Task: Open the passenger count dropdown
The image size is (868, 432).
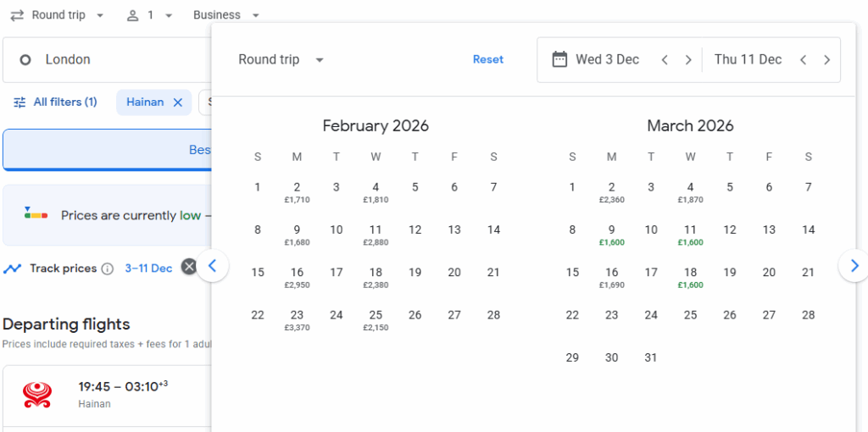Action: coord(149,15)
